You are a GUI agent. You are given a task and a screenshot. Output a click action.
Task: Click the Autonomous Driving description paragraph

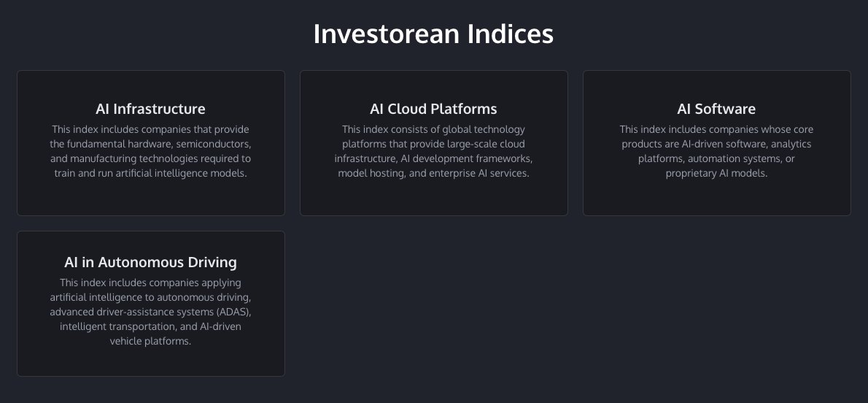tap(150, 312)
